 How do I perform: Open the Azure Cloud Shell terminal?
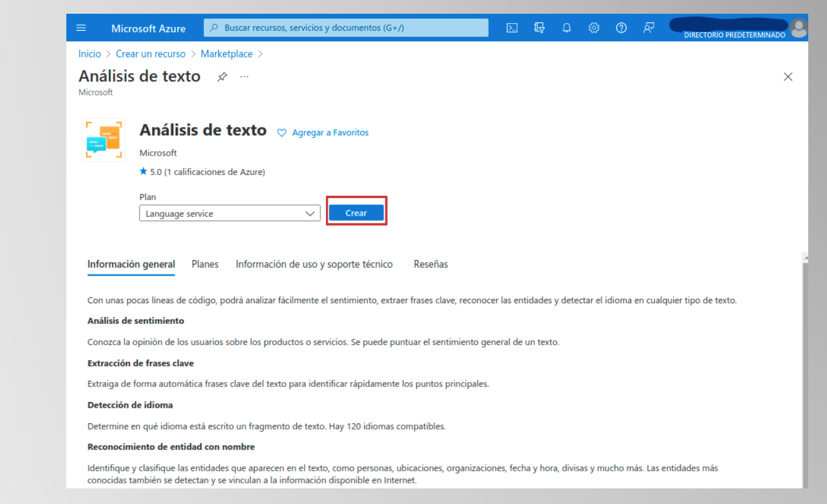[512, 28]
